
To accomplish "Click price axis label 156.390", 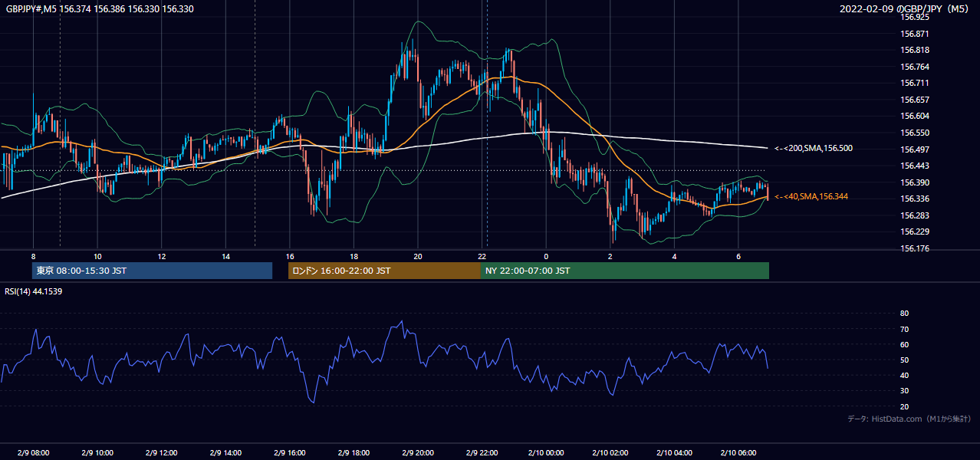I will [915, 182].
